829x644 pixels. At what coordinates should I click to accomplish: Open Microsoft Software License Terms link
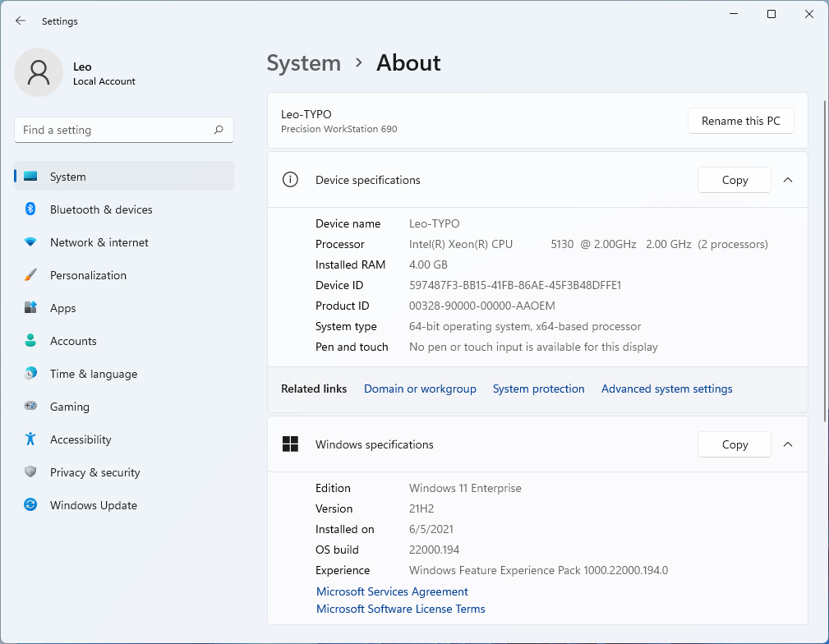click(400, 609)
